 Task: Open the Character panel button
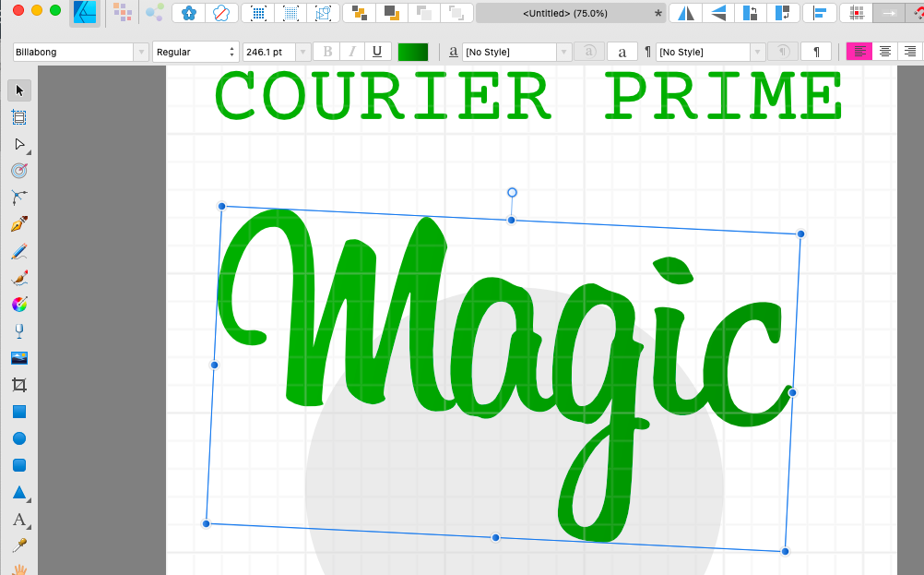point(622,52)
